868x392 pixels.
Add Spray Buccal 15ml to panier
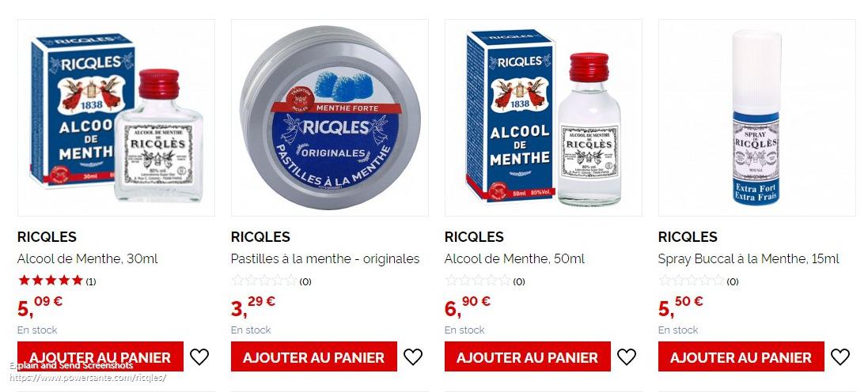click(741, 356)
